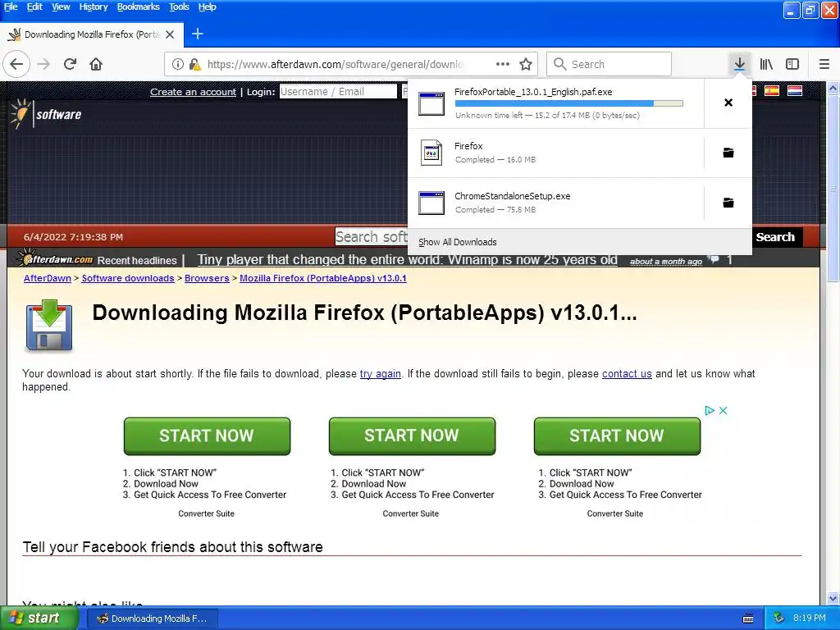Open the Firefox hamburger menu
Viewport: 840px width, 630px height.
[824, 64]
